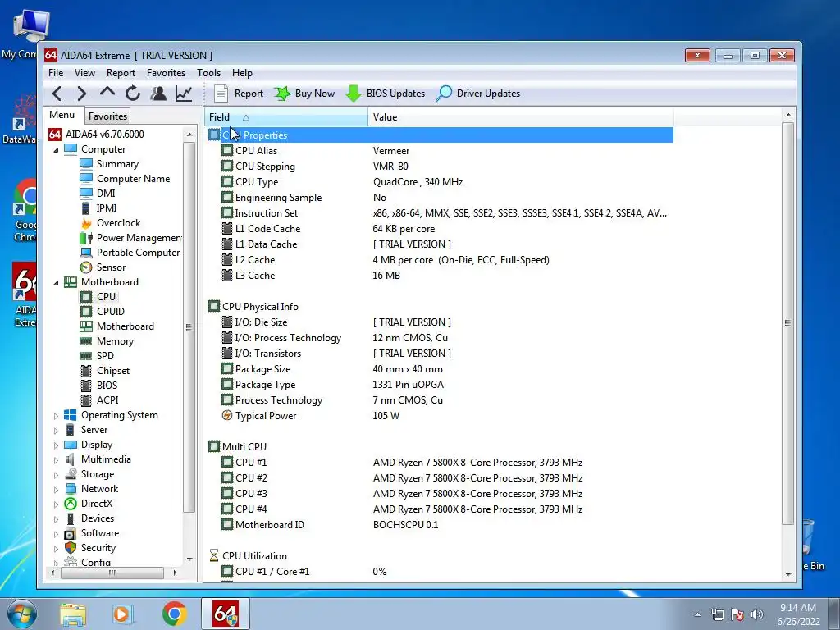Select AIDA64 v6.70.6000 root node
Image resolution: width=840 pixels, height=630 pixels.
tap(97, 134)
